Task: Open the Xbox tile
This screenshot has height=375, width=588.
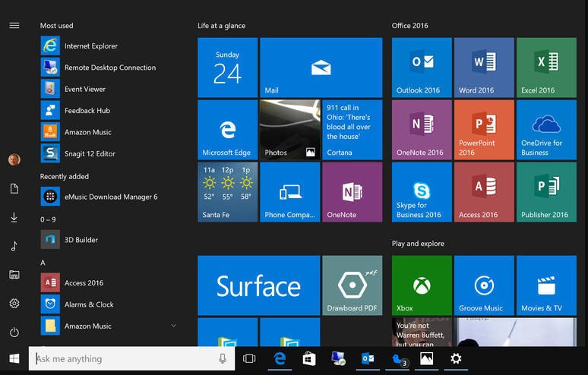Action: pos(422,285)
